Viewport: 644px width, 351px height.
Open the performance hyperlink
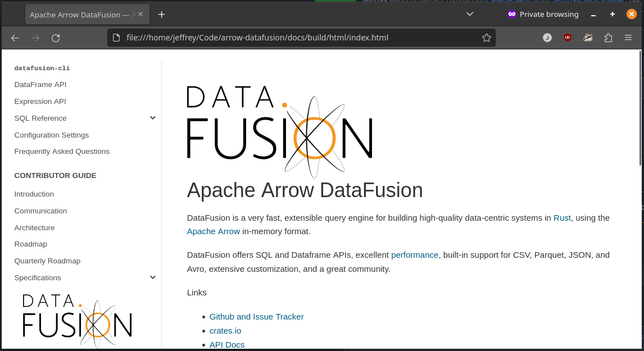414,255
